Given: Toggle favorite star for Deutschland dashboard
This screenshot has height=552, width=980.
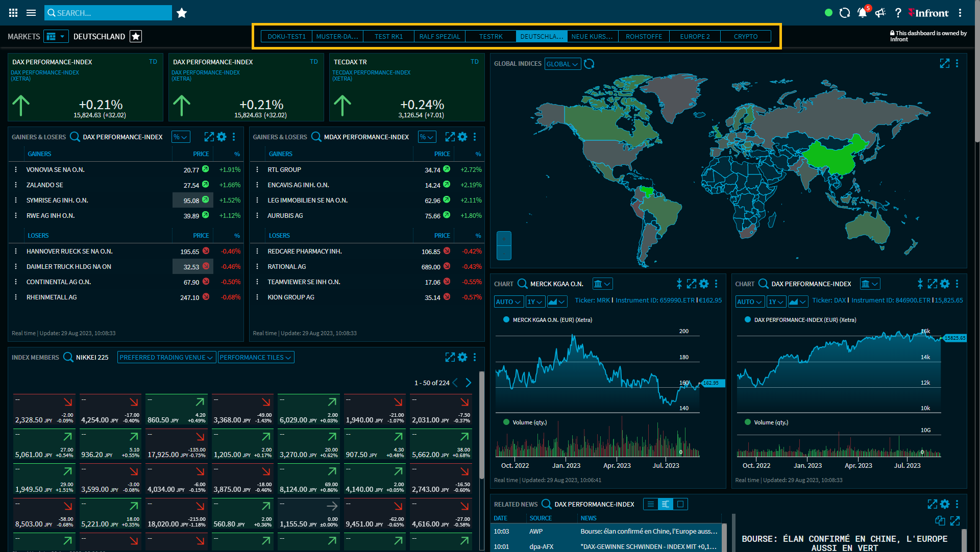Looking at the screenshot, I should click(x=136, y=36).
